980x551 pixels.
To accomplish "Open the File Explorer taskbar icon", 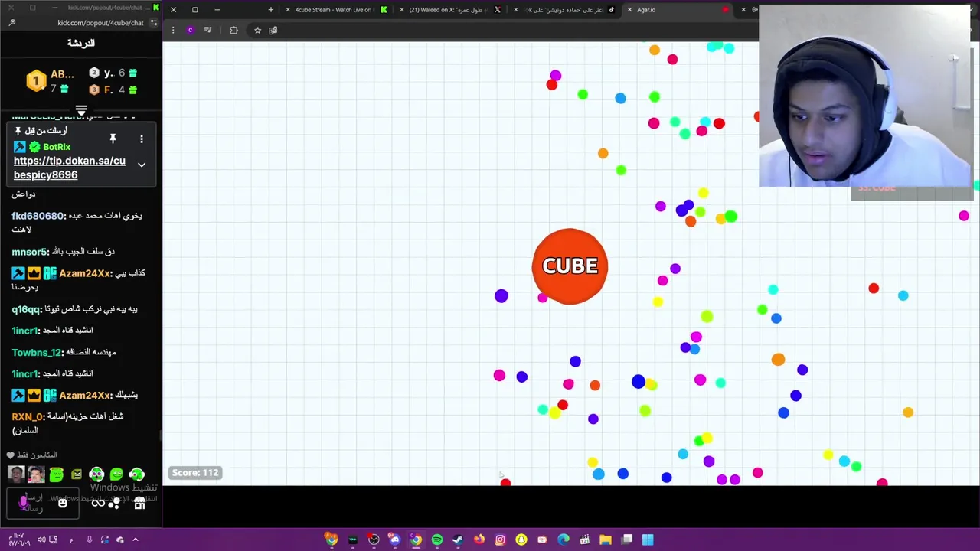I will click(606, 540).
